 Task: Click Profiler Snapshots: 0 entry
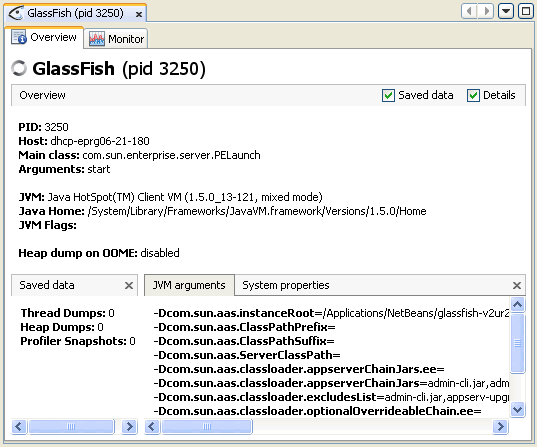coord(78,341)
